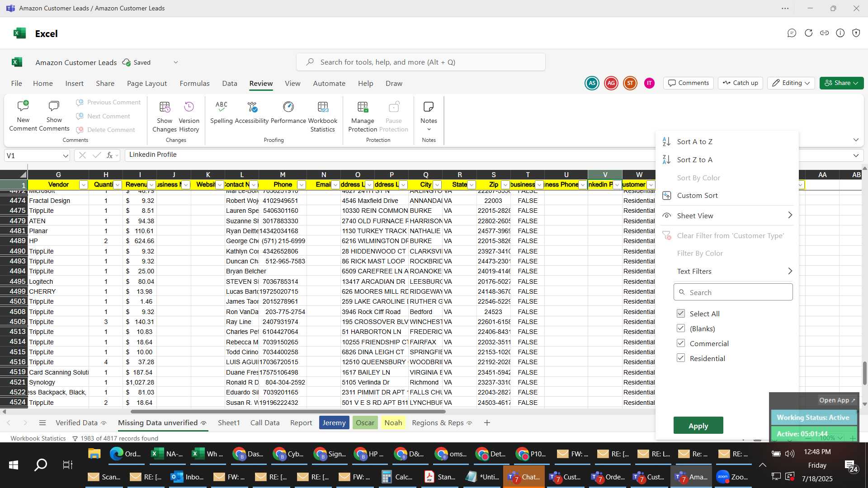Open Zoom from the taskbar

733,477
